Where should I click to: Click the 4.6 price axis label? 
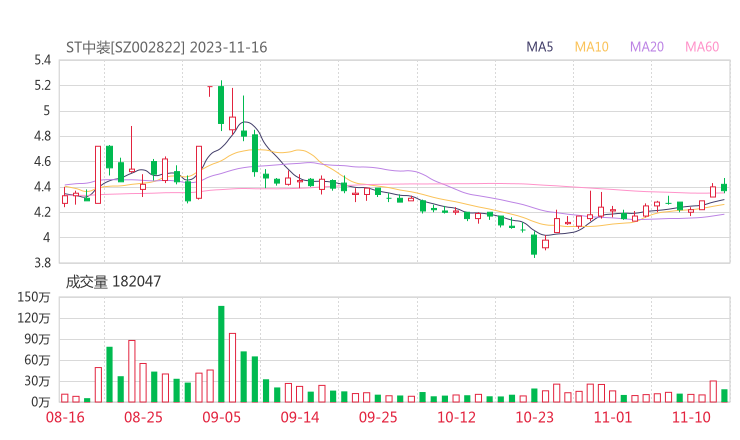(x=42, y=162)
